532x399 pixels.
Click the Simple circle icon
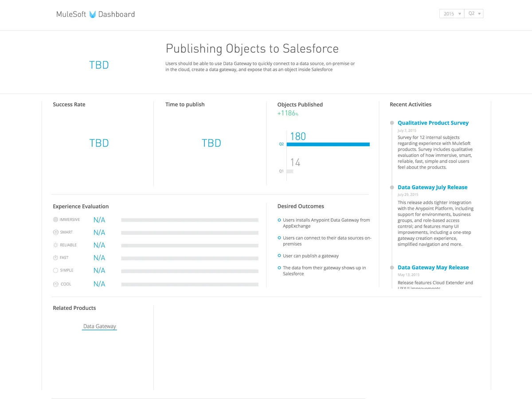tap(55, 270)
